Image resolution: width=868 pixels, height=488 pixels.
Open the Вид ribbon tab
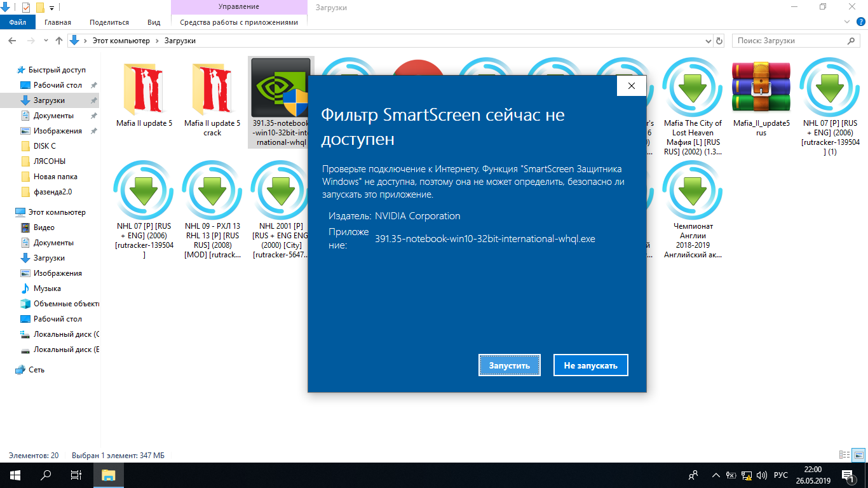pyautogui.click(x=154, y=22)
